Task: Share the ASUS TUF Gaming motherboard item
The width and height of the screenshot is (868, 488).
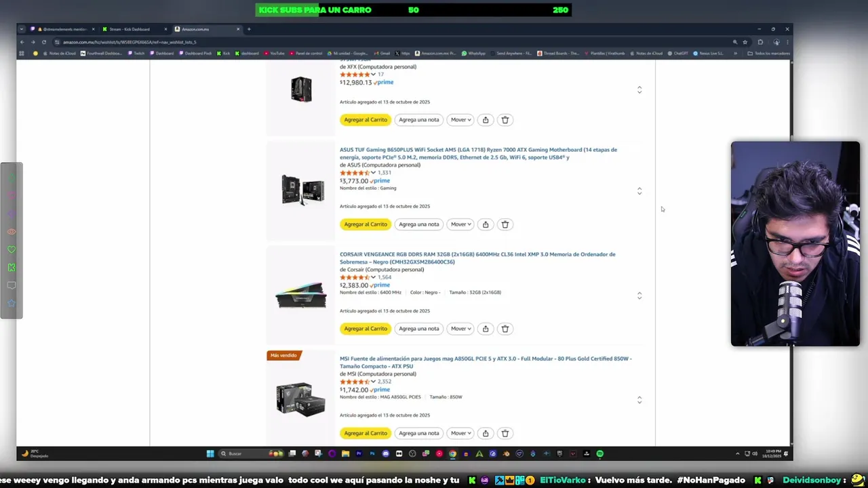Action: pyautogui.click(x=486, y=224)
